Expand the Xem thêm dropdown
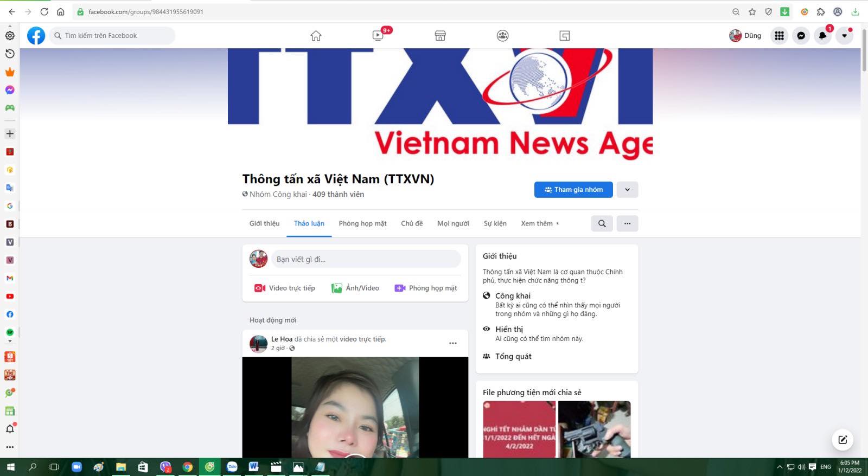The height and width of the screenshot is (476, 868). click(540, 223)
